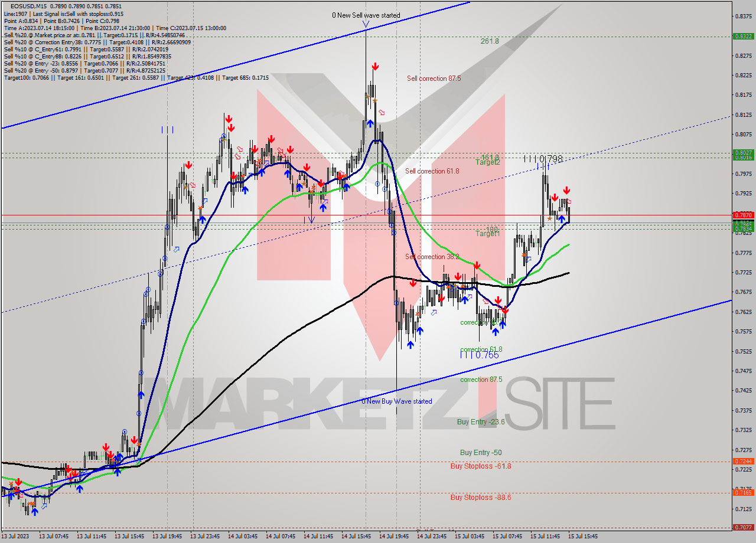756x543 pixels.
Task: Click the blue V marker under New Sell wave label
Action: 366,25
